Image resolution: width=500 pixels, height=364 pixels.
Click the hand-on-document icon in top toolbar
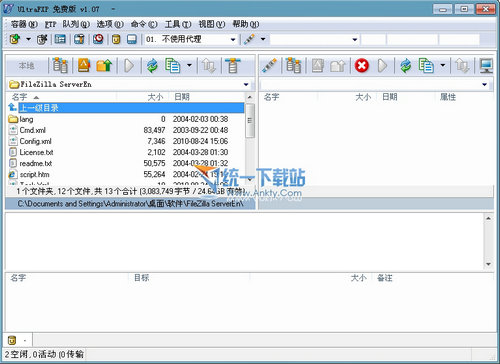[42, 39]
